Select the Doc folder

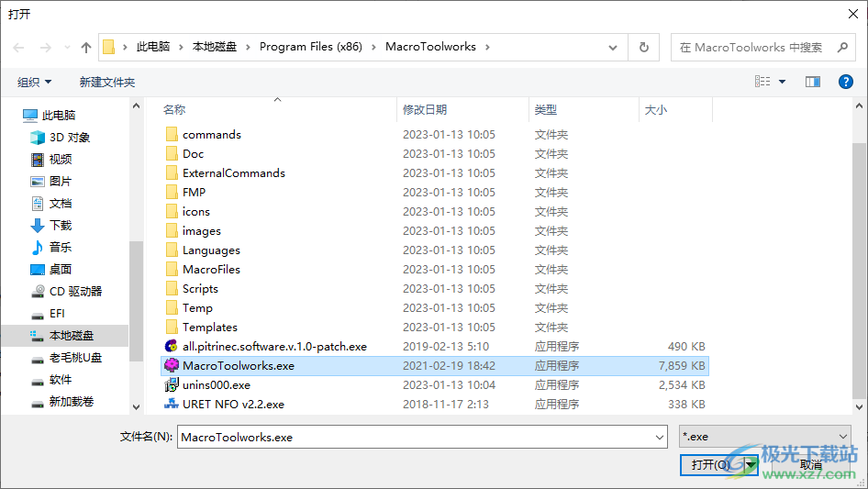click(194, 154)
